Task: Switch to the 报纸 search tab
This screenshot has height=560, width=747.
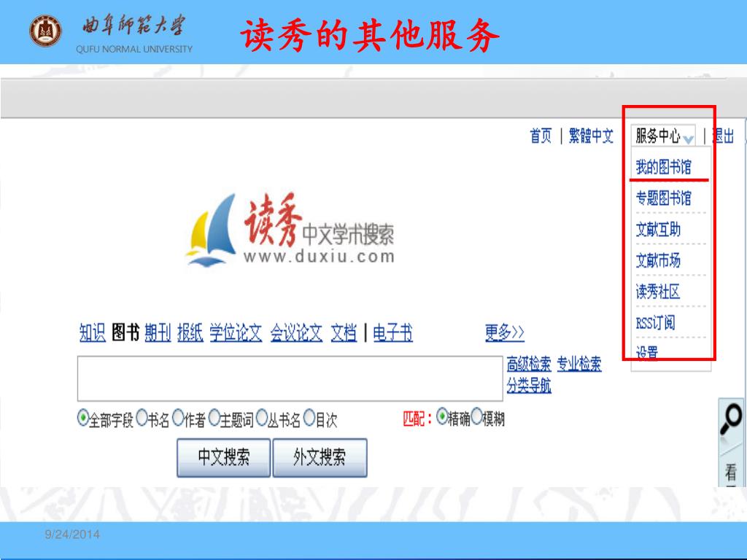Action: click(190, 332)
